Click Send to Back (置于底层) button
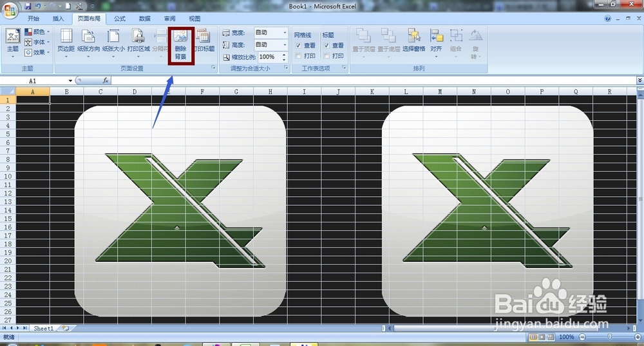The height and width of the screenshot is (346, 644). coord(388,44)
